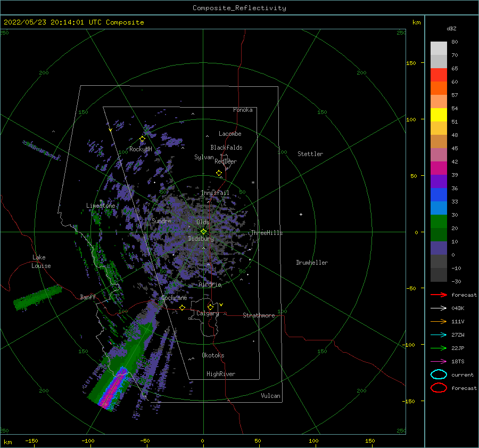Click the yellow diamond marker near RockyMH
The width and height of the screenshot is (479, 448).
click(142, 139)
